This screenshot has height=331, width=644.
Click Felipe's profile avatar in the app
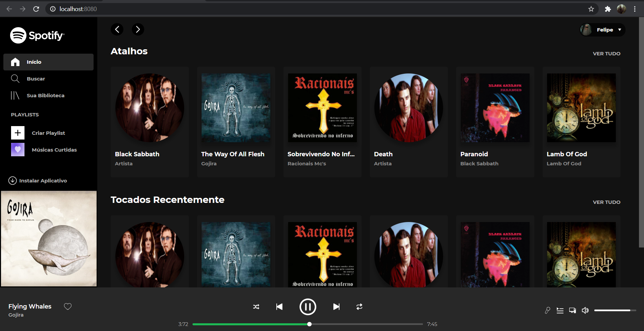coord(586,30)
